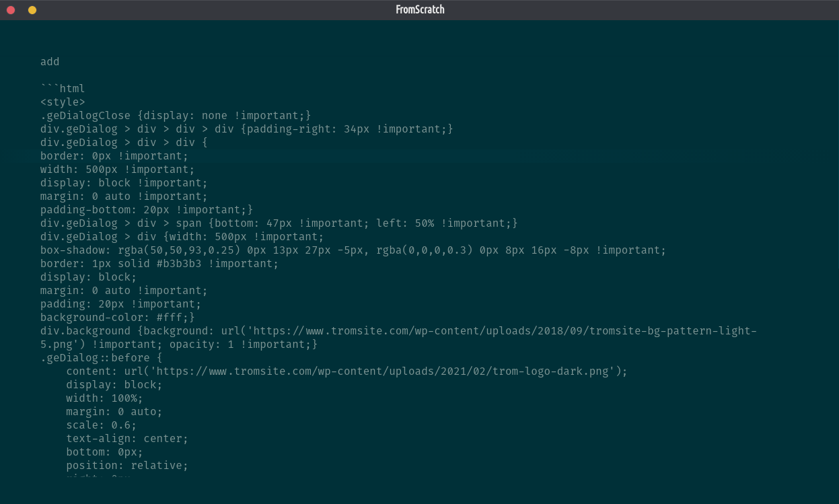This screenshot has width=839, height=504.
Task: Click the red close window button
Action: tap(11, 10)
